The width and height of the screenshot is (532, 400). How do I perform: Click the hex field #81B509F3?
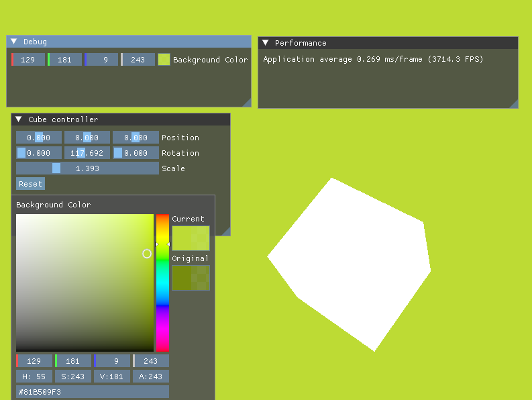93,392
